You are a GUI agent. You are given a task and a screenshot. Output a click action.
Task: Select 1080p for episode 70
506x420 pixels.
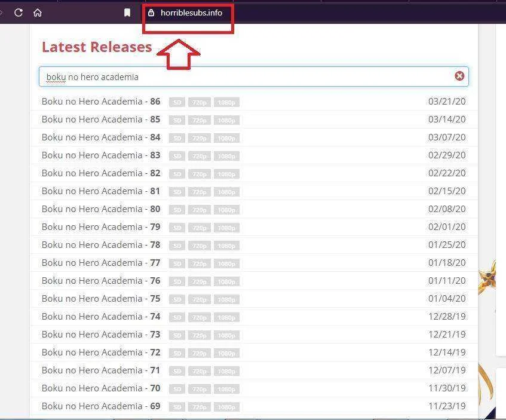[x=226, y=389]
